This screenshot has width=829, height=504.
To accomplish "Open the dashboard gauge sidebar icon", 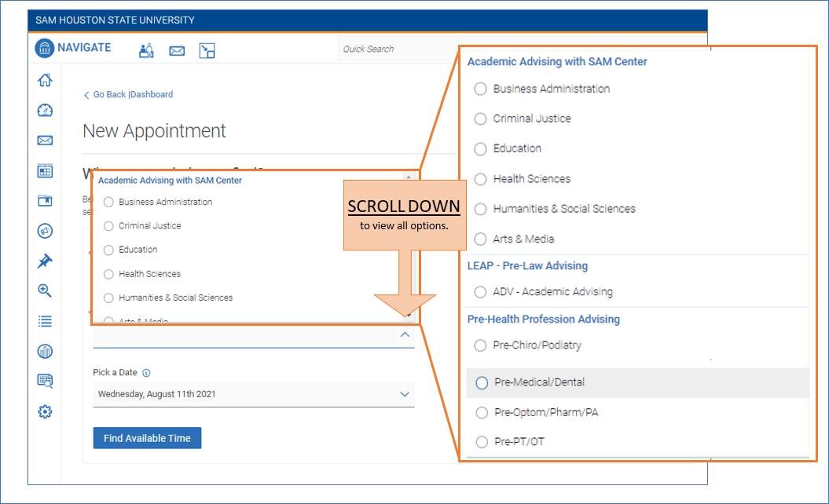I will coord(45,111).
